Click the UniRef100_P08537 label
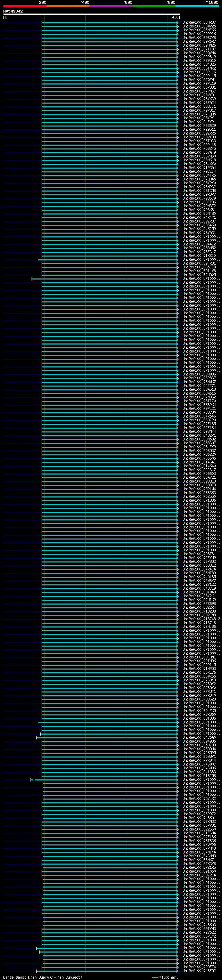Screen dimensions: 222x980 coord(199,451)
